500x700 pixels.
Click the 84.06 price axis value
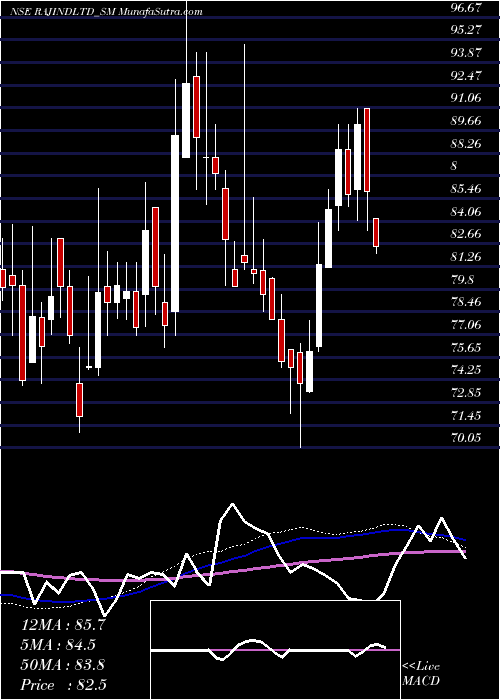click(x=467, y=211)
